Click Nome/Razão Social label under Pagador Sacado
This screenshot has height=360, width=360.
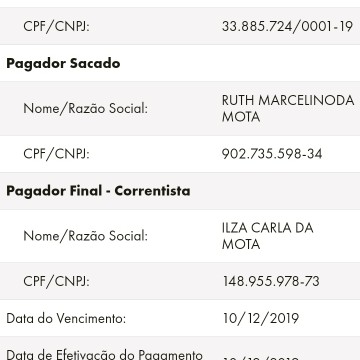click(85, 108)
